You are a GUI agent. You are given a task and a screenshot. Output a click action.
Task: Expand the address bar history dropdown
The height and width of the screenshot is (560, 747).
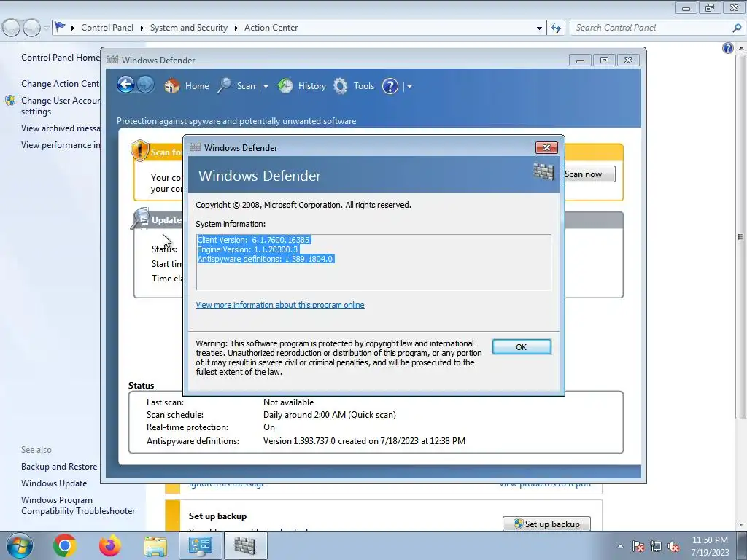[x=539, y=28]
